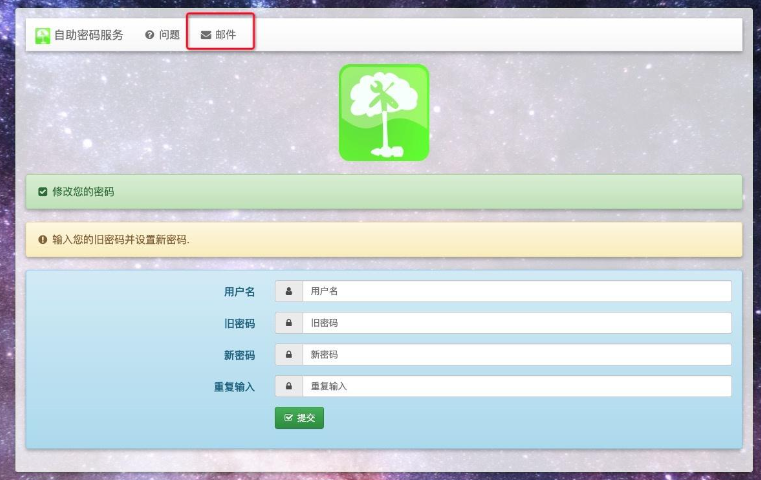Open the 问题 menu item
761x480 pixels.
(x=163, y=35)
